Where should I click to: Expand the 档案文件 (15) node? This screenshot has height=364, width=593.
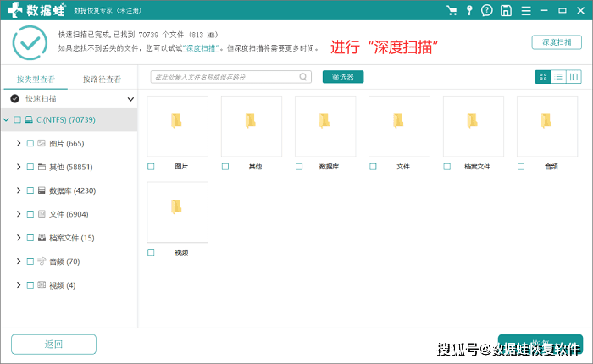pyautogui.click(x=19, y=238)
